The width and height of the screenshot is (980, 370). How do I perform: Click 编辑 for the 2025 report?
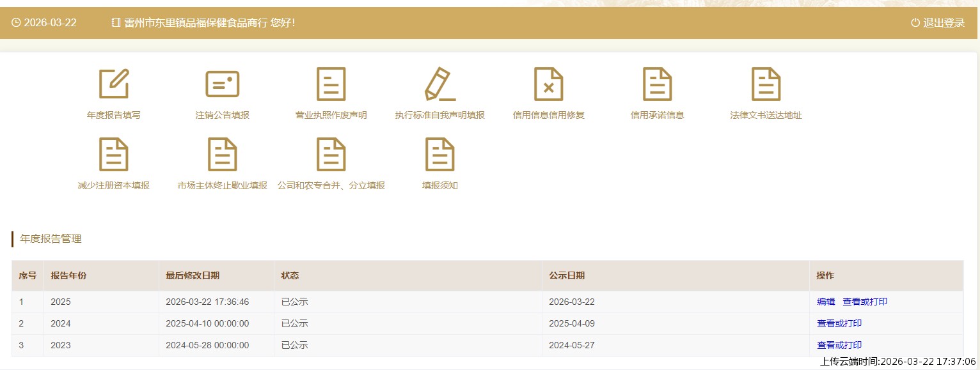coord(826,302)
